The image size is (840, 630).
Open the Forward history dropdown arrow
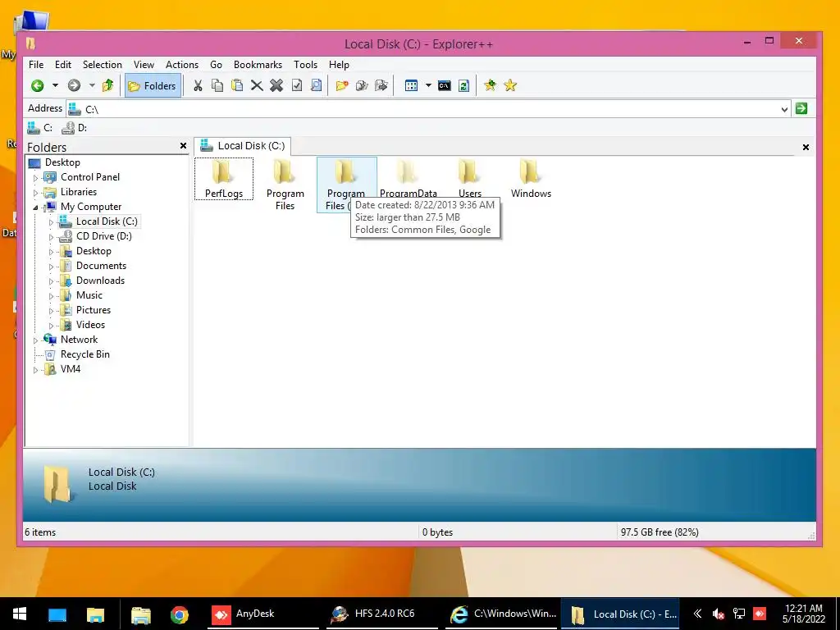pos(92,85)
